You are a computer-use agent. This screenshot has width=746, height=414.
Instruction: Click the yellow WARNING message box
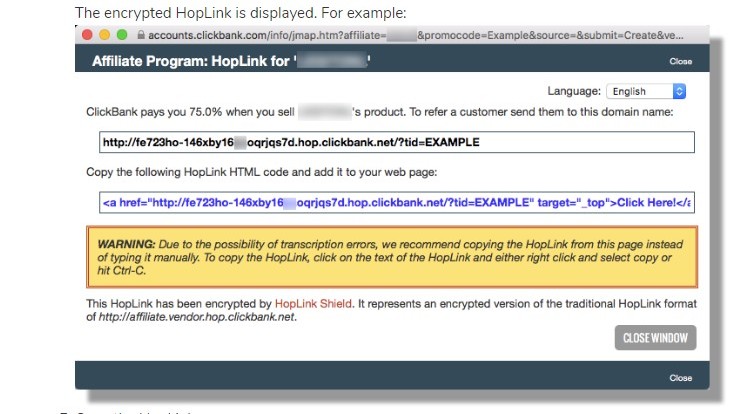click(392, 257)
